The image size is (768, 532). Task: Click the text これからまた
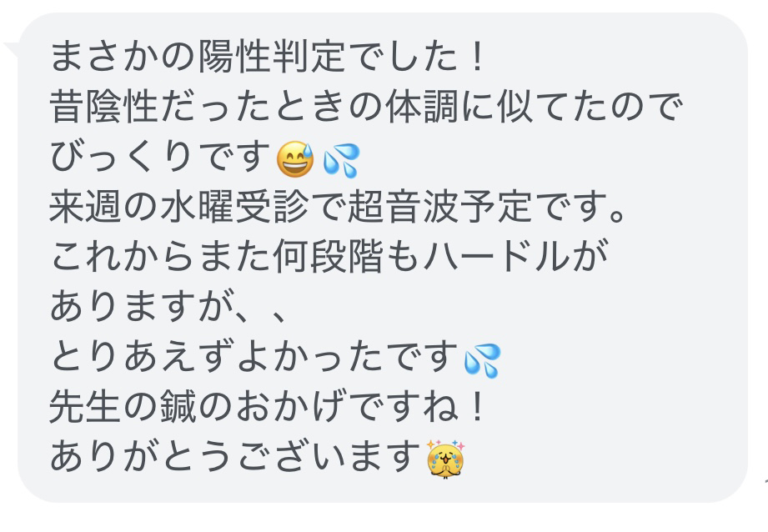click(x=161, y=257)
